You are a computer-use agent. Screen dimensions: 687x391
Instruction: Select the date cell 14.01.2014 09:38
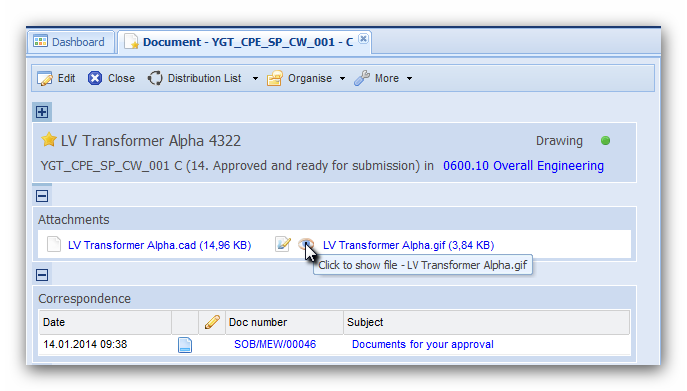click(85, 345)
